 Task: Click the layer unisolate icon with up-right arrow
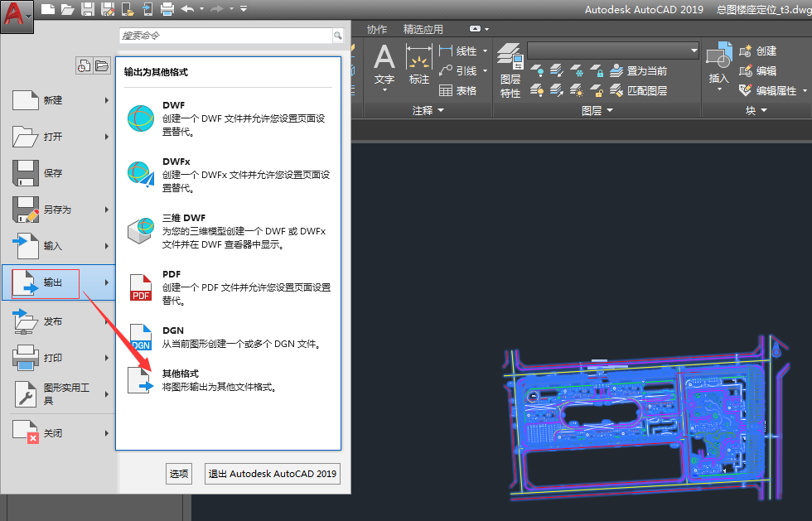point(557,90)
